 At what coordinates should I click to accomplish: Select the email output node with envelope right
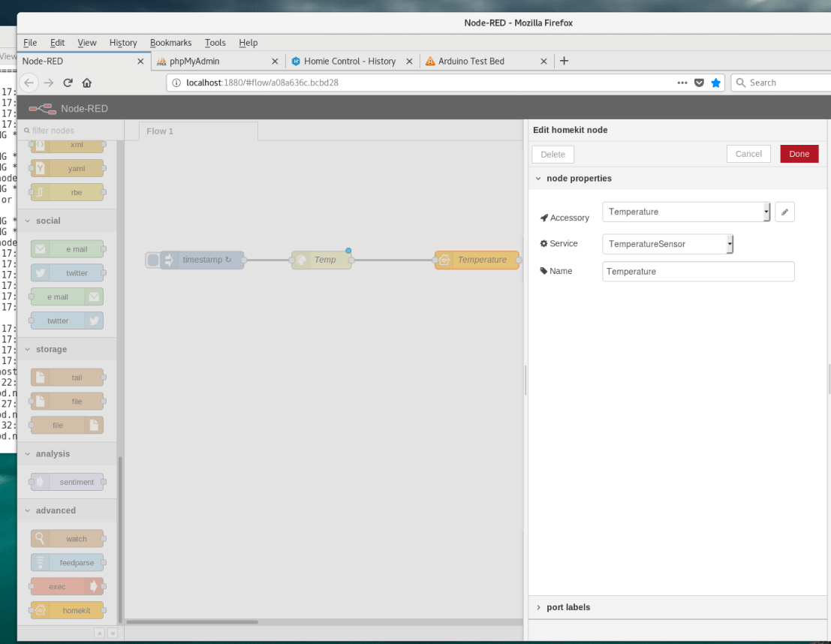click(68, 296)
